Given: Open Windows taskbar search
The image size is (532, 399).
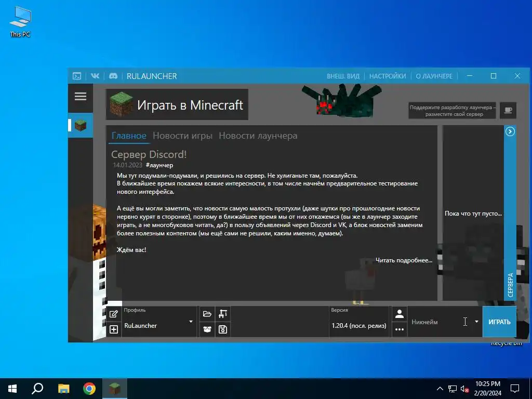Looking at the screenshot, I should coord(37,389).
